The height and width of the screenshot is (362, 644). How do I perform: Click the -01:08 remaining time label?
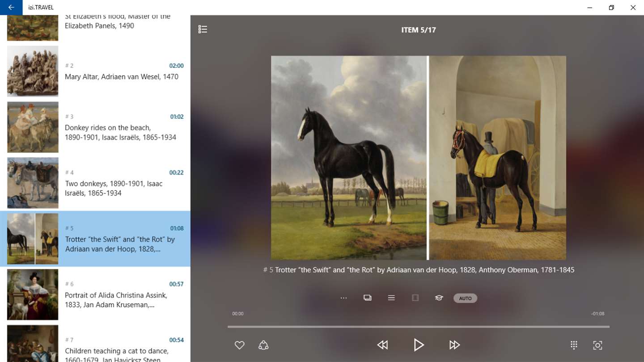pos(597,314)
